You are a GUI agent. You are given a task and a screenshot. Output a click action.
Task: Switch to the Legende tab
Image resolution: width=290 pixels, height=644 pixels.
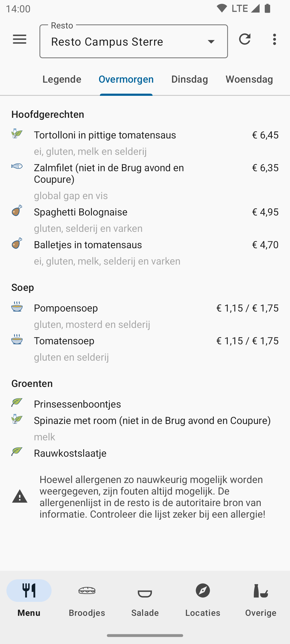[x=62, y=79]
